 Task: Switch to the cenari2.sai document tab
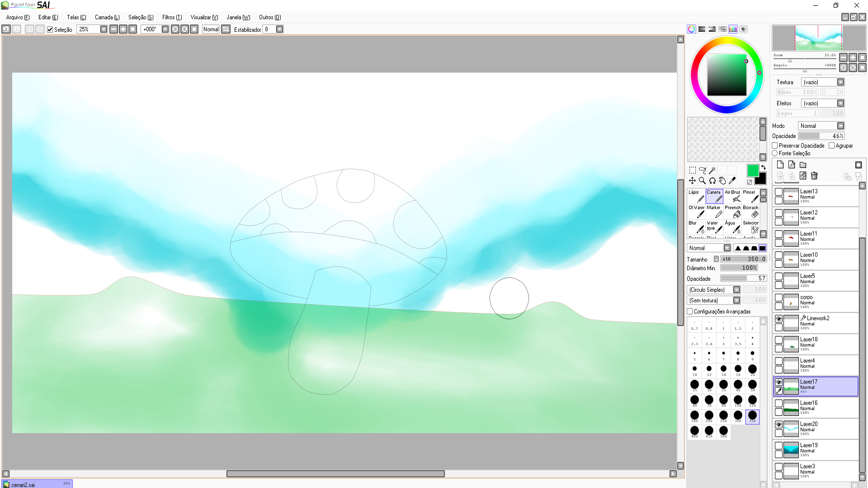pyautogui.click(x=37, y=484)
